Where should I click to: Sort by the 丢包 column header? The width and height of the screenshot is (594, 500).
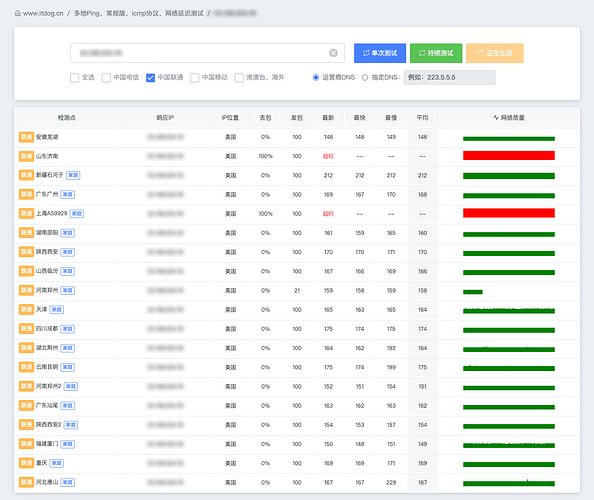[x=266, y=118]
